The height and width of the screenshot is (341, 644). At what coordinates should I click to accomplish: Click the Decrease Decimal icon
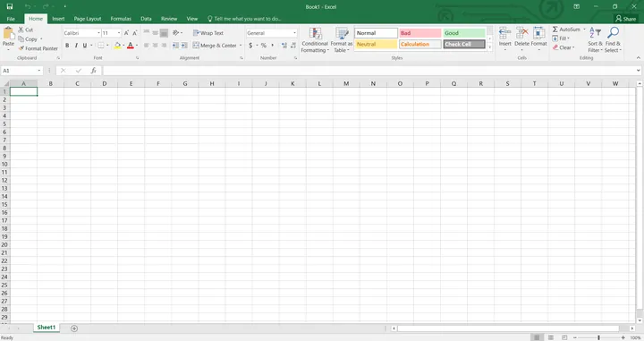pos(293,45)
